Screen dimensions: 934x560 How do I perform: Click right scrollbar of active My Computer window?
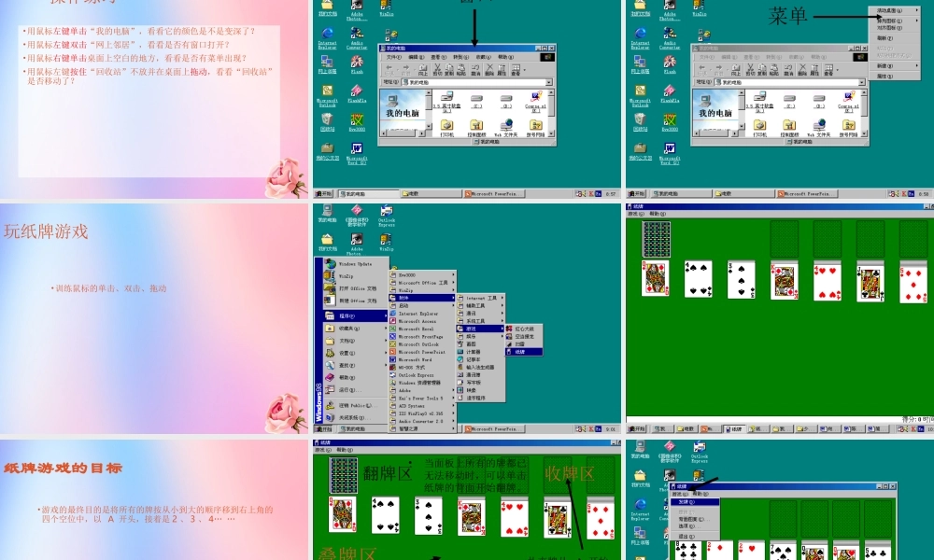(x=551, y=113)
